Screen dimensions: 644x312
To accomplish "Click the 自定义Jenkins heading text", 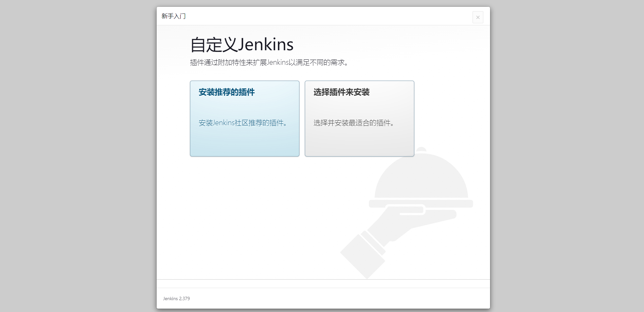I will click(242, 45).
